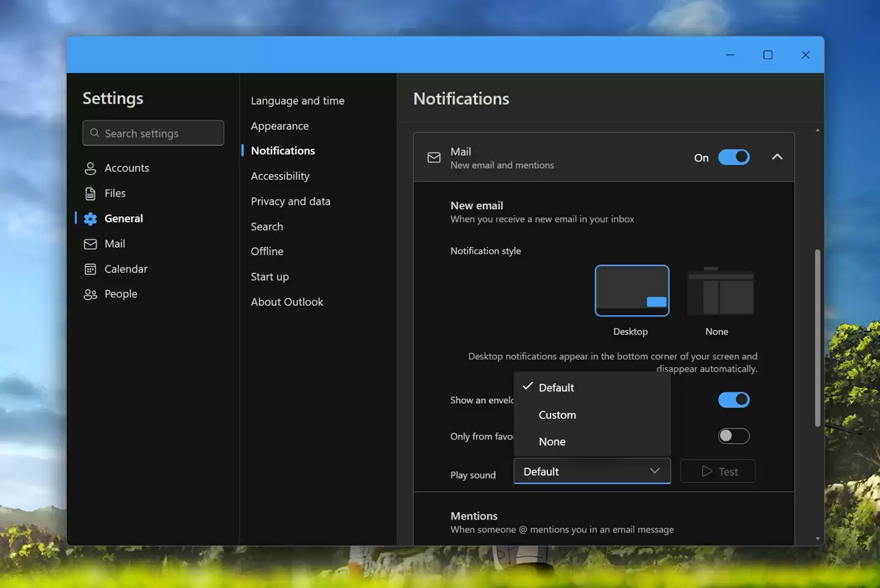
Task: Select the Accounts icon in settings sidebar
Action: (x=90, y=167)
